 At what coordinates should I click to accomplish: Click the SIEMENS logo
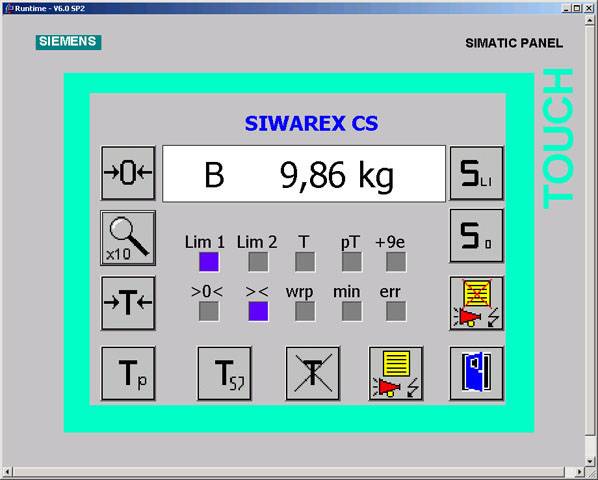click(x=68, y=42)
